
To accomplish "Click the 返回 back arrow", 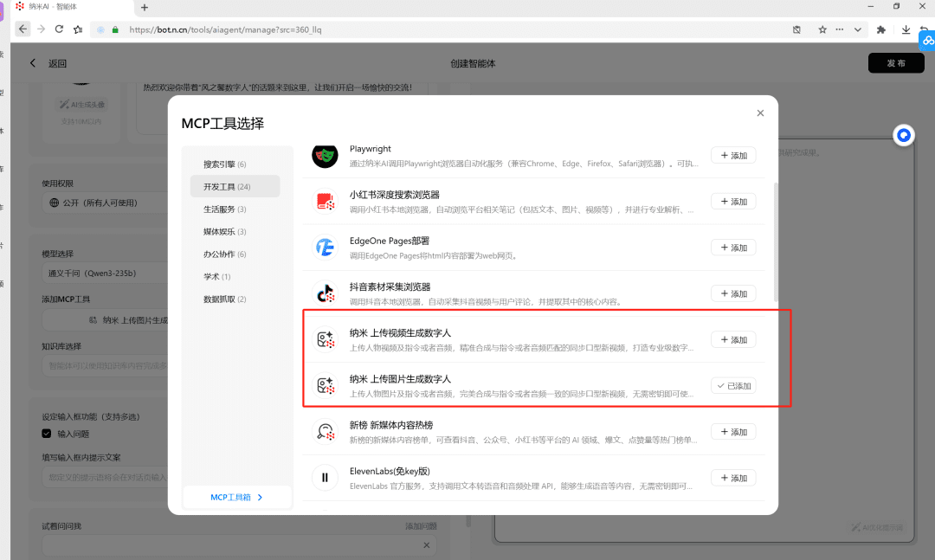I will [x=33, y=63].
